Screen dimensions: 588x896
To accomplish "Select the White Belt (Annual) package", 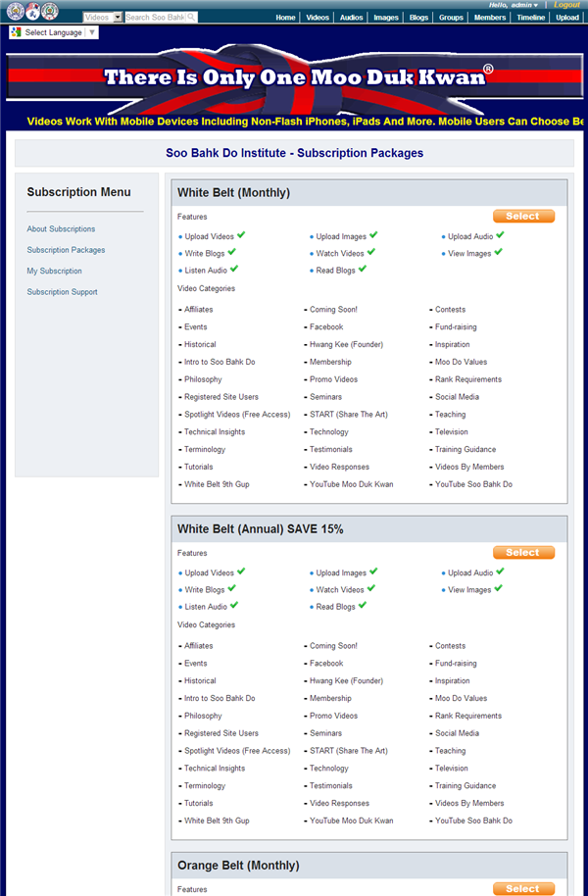I will click(523, 553).
